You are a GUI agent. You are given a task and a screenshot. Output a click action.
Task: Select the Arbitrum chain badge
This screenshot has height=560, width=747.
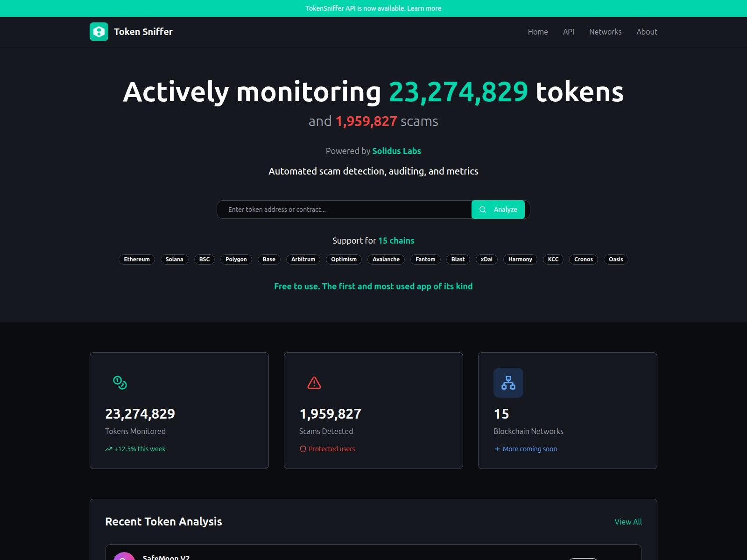coord(303,259)
